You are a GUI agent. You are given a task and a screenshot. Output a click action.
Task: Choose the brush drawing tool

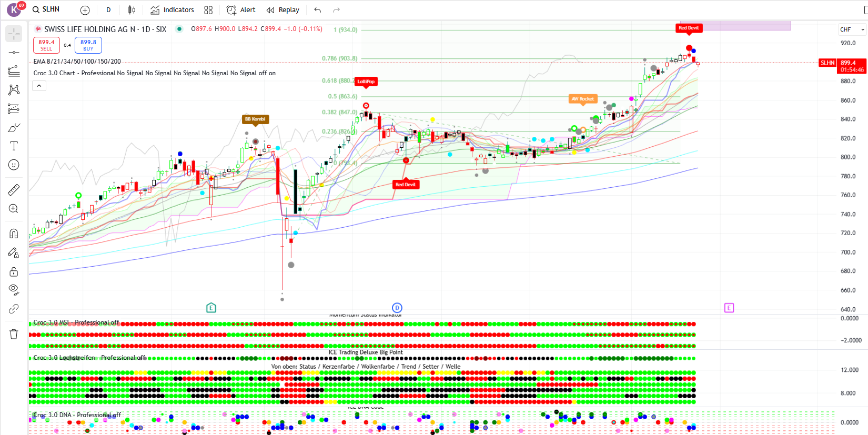pyautogui.click(x=14, y=128)
